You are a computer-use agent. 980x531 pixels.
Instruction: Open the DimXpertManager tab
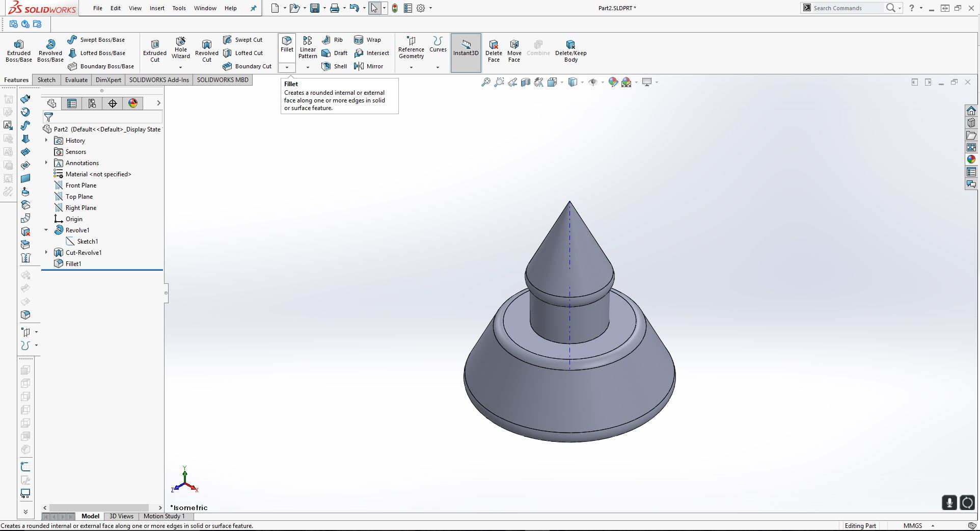113,103
